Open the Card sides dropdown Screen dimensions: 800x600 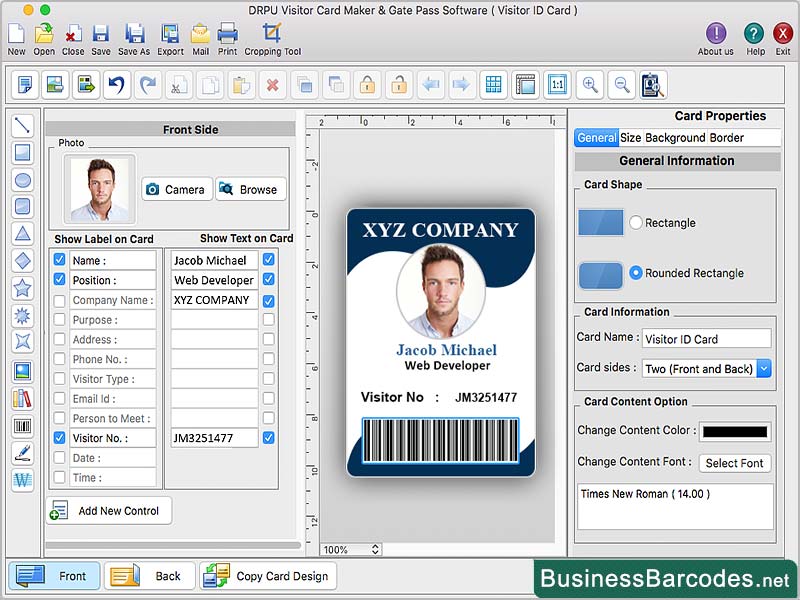click(x=706, y=369)
